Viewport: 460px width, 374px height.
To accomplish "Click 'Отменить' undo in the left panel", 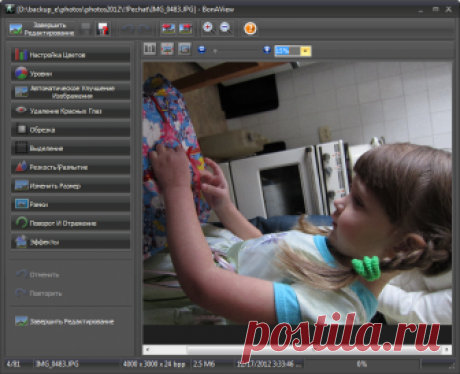I will tap(37, 275).
